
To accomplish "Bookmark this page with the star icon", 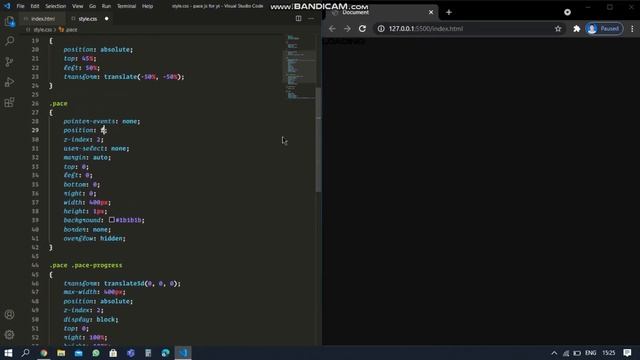I will coord(558,29).
